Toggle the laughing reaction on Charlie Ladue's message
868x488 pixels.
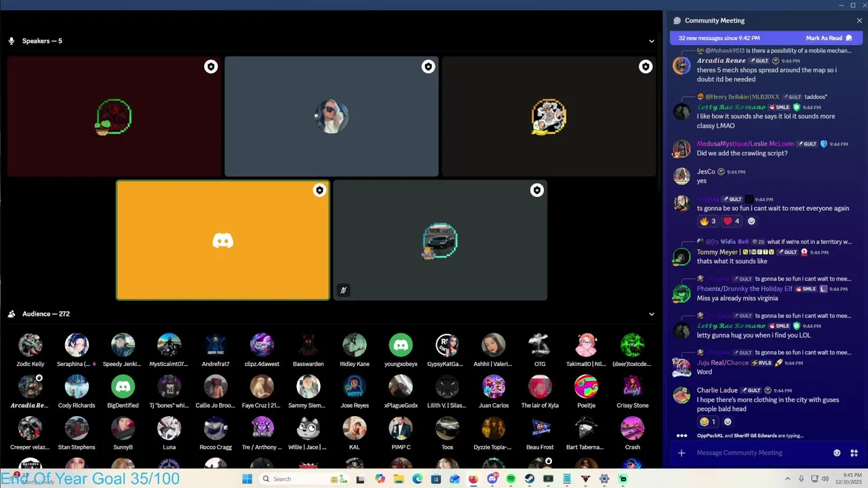click(708, 422)
